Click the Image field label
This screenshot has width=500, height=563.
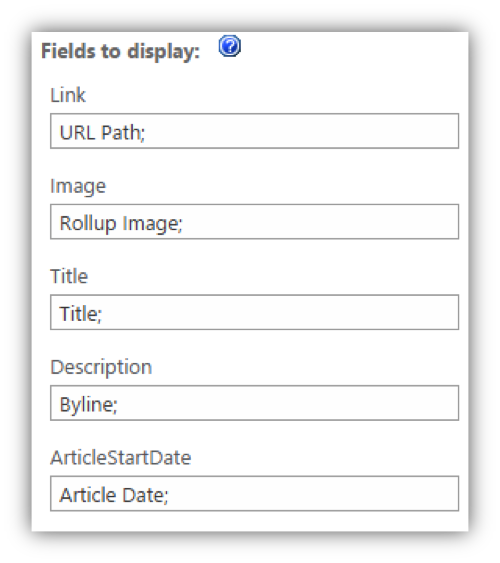78,187
